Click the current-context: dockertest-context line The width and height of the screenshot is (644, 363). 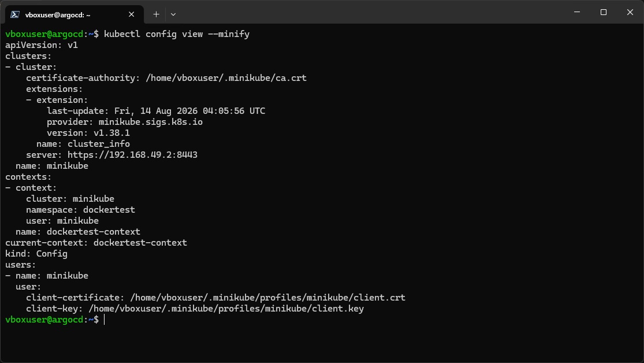[96, 243]
